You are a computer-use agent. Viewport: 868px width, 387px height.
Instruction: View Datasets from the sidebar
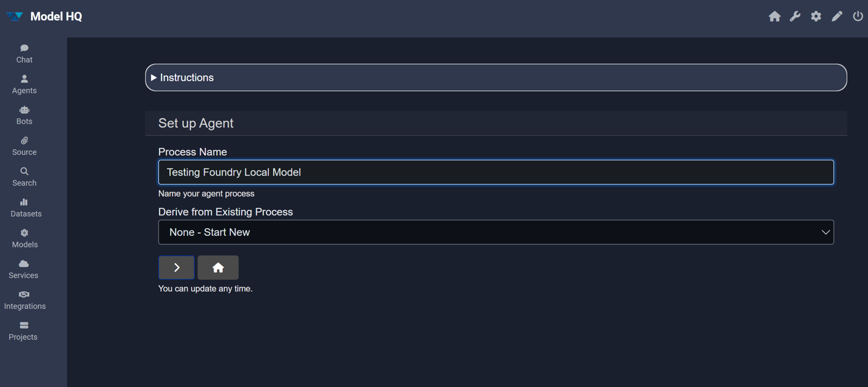point(25,207)
